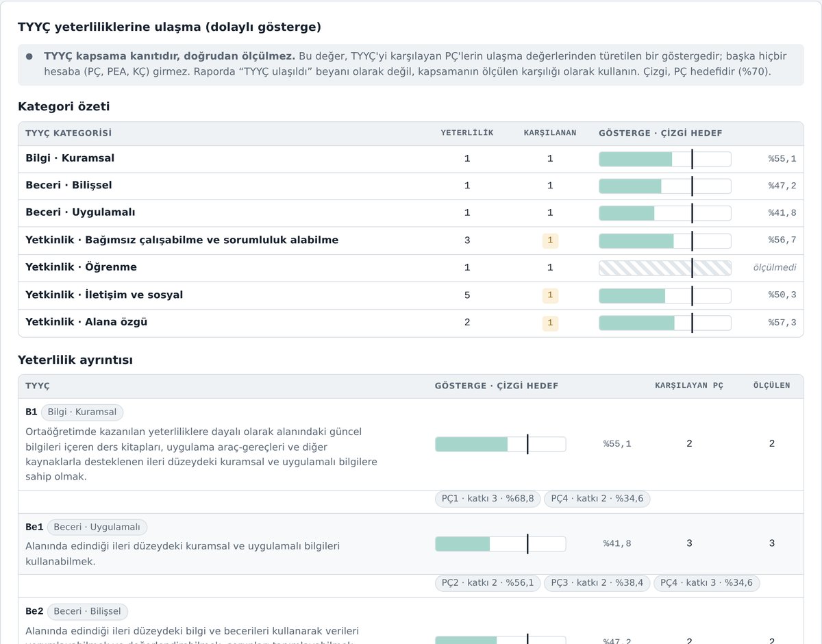
Task: Select the Beceri · Bilişsel summary row
Action: coord(411,186)
